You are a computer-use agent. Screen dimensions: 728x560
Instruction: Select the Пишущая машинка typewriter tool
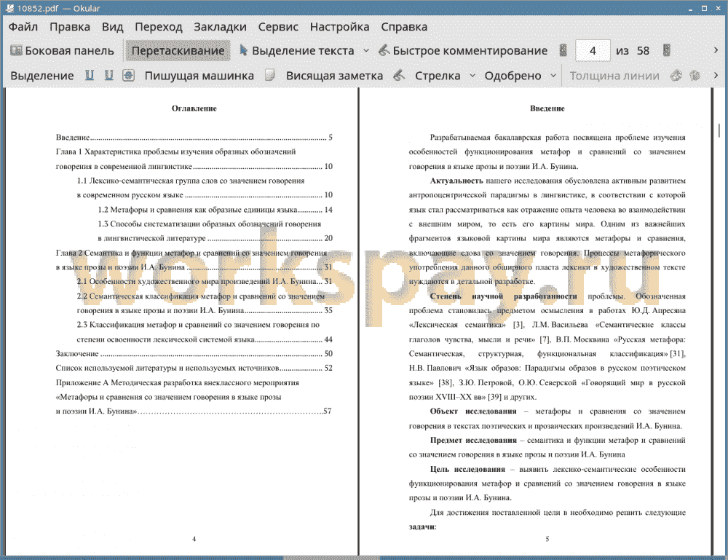pyautogui.click(x=199, y=76)
